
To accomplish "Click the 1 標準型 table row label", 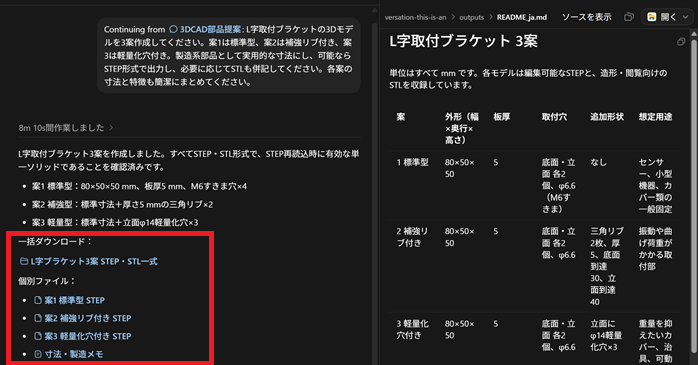I will [x=413, y=162].
